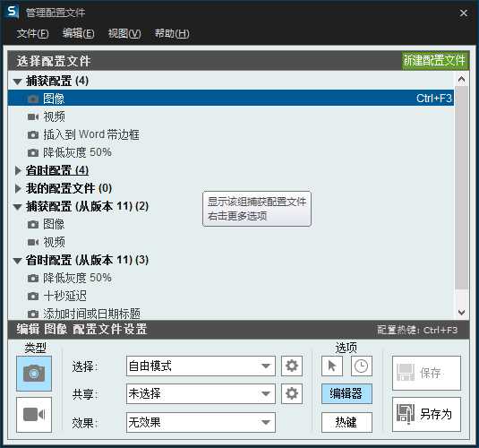Collapse 省时配置 (从版本 11) (3) group

pyautogui.click(x=17, y=261)
